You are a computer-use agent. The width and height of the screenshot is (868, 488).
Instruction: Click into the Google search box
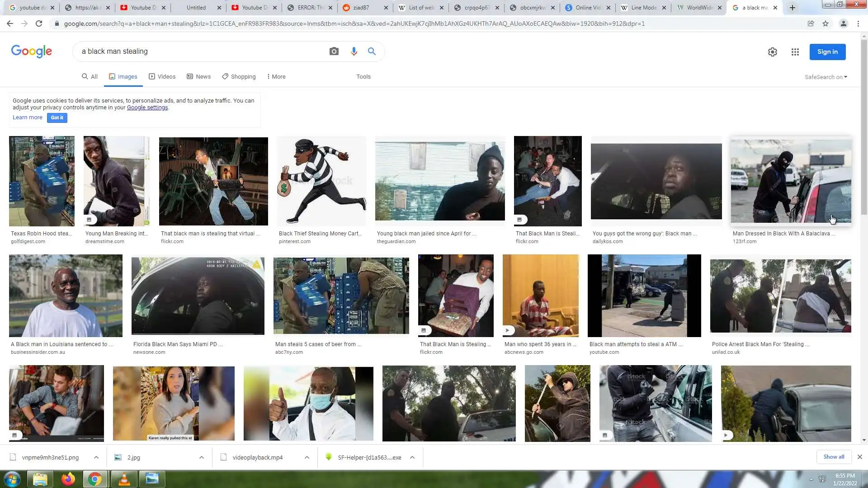click(199, 52)
